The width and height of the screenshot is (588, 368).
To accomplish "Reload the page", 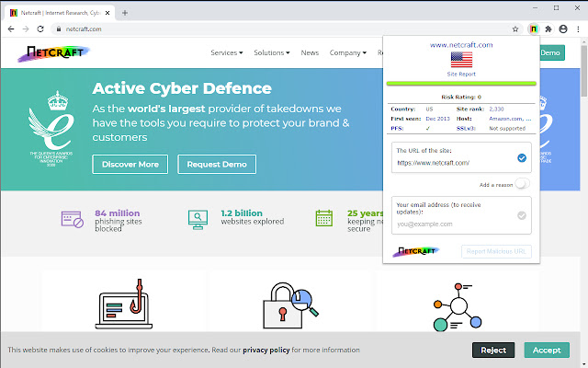I will click(43, 29).
